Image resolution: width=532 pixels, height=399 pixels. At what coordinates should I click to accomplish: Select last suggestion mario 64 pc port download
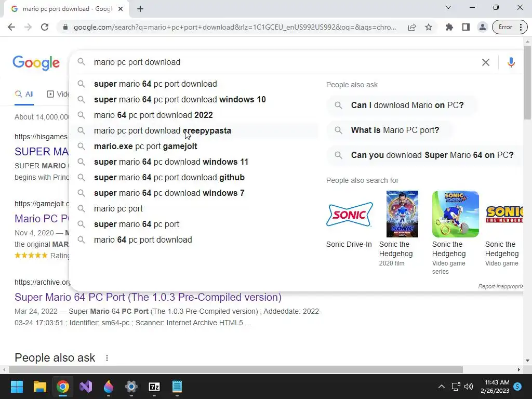point(194,240)
